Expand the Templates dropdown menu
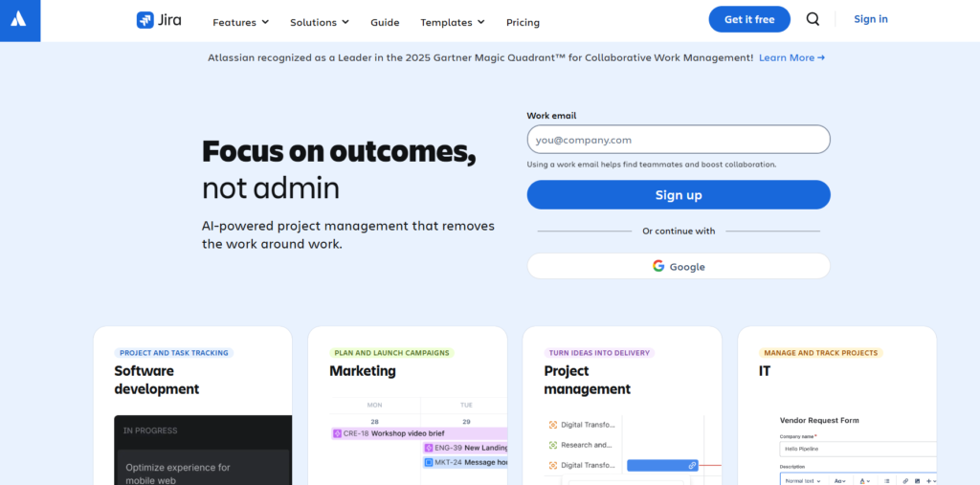Viewport: 980px width, 485px height. click(x=452, y=22)
